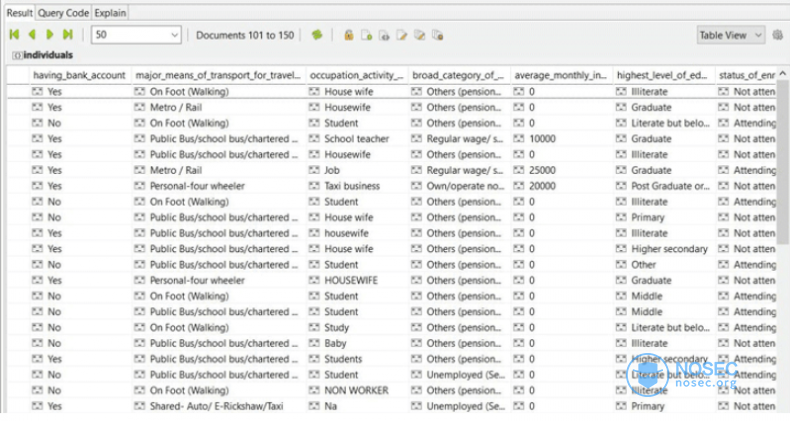Click the status_of_enr column header
The height and width of the screenshot is (421, 790).
746,75
